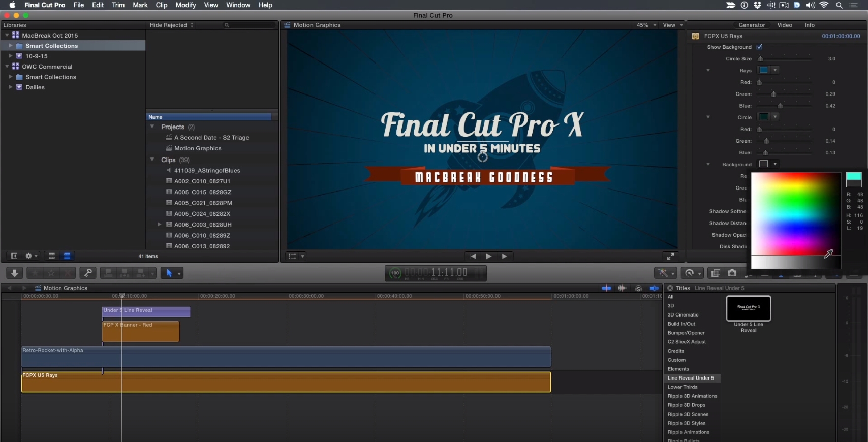Open the Trim menu
This screenshot has width=868, height=442.
pos(118,5)
